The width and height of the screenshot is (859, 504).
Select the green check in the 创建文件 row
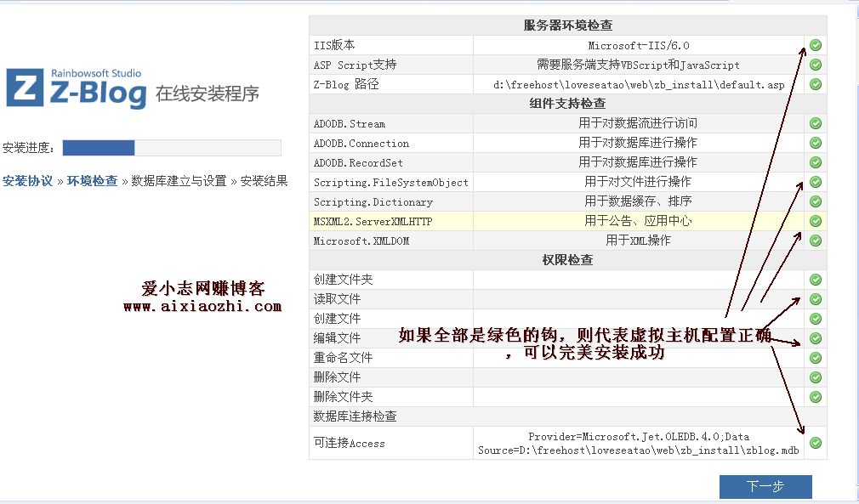[x=815, y=319]
